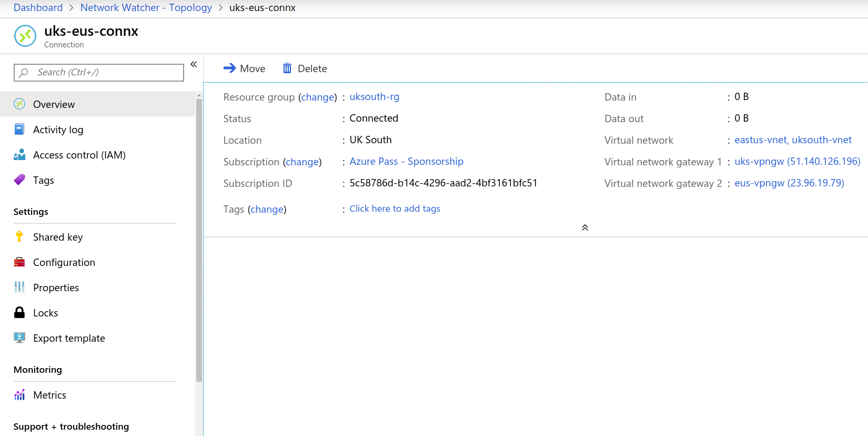Click the Shared key icon
The height and width of the screenshot is (436, 868).
pyautogui.click(x=19, y=236)
